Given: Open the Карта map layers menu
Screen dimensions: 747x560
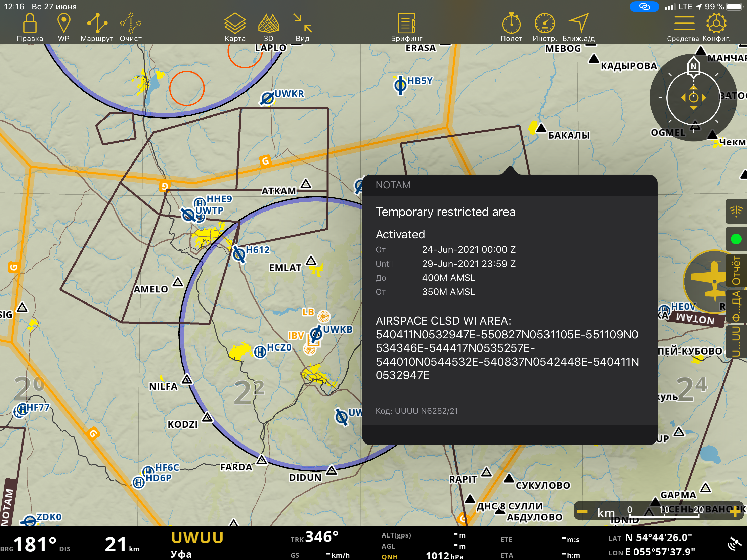Looking at the screenshot, I should (235, 24).
